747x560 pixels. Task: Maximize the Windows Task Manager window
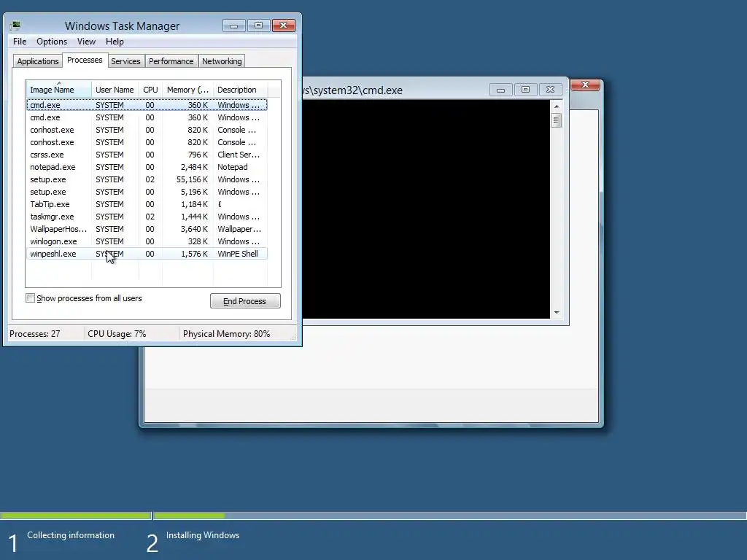coord(259,26)
